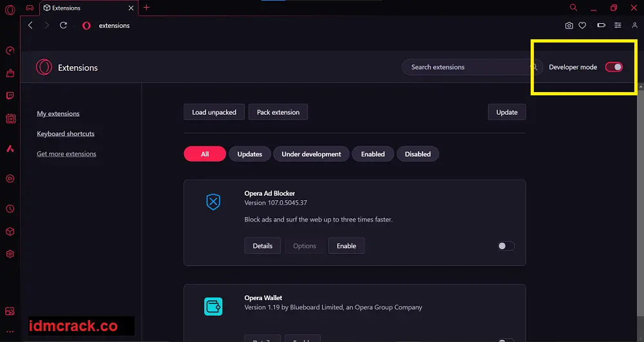Select the Updates filter
This screenshot has height=342, width=644.
[x=250, y=154]
